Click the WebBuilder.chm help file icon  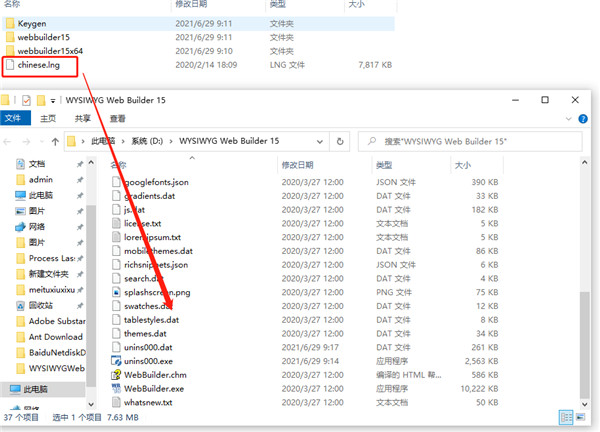[x=117, y=373]
